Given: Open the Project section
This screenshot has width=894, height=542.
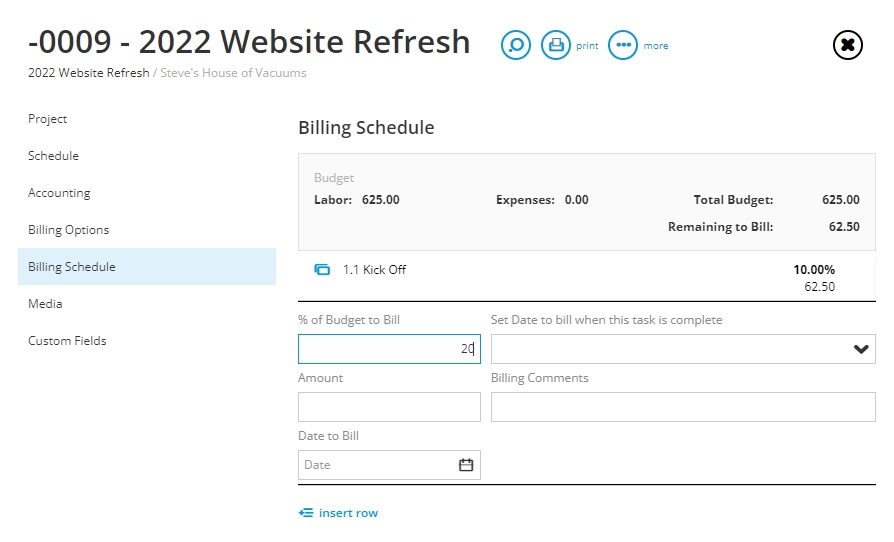Looking at the screenshot, I should pyautogui.click(x=47, y=119).
